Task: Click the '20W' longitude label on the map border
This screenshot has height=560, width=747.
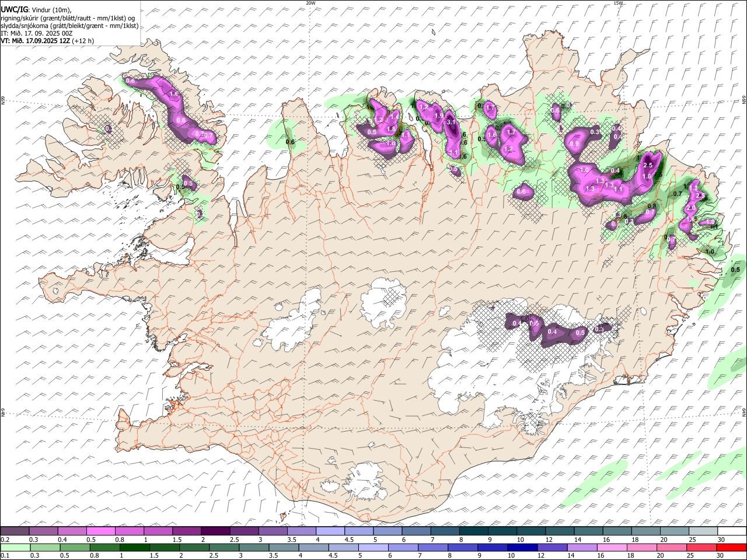Action: coord(310,3)
